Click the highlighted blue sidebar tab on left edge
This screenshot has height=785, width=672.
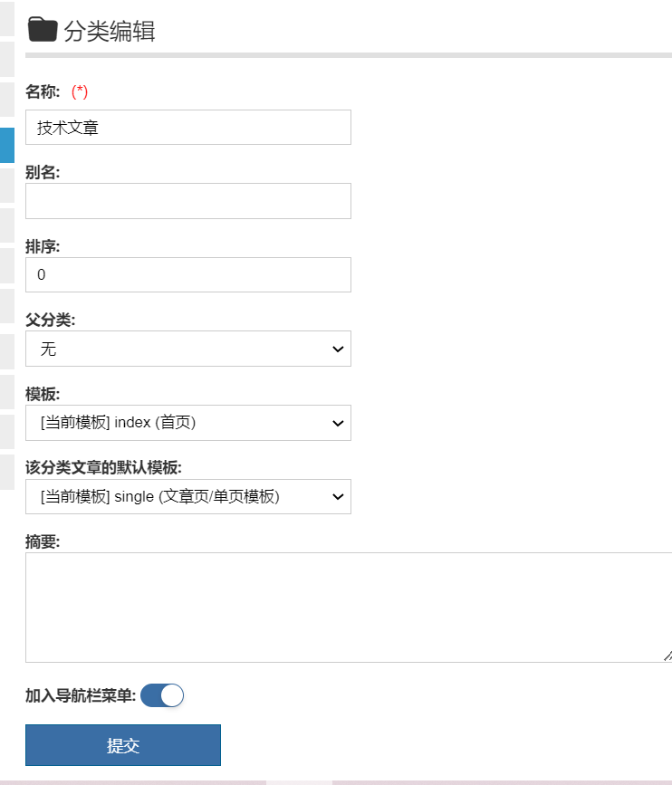click(x=6, y=145)
